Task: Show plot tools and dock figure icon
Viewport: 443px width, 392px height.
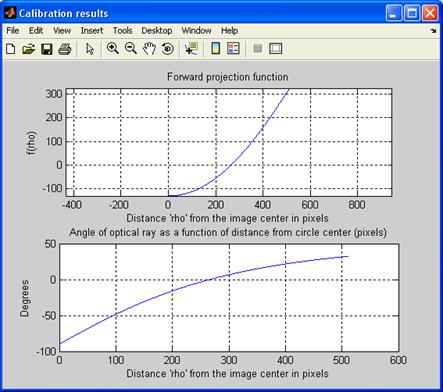Action: tap(275, 49)
